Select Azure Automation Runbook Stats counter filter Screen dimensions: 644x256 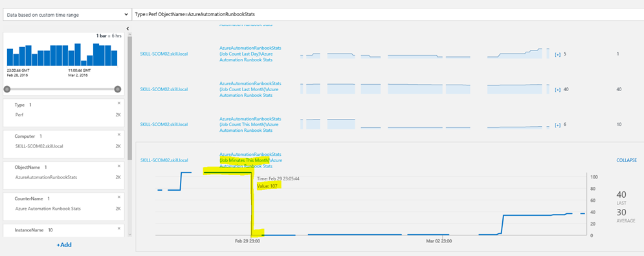[48, 208]
